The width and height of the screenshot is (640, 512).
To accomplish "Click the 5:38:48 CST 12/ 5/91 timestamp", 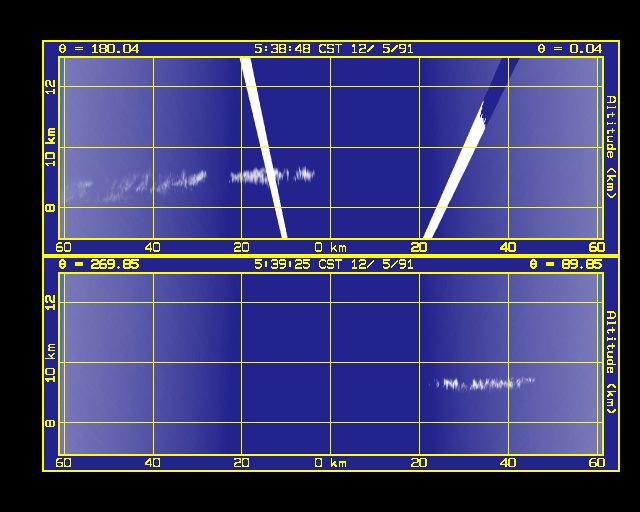I will coord(333,49).
